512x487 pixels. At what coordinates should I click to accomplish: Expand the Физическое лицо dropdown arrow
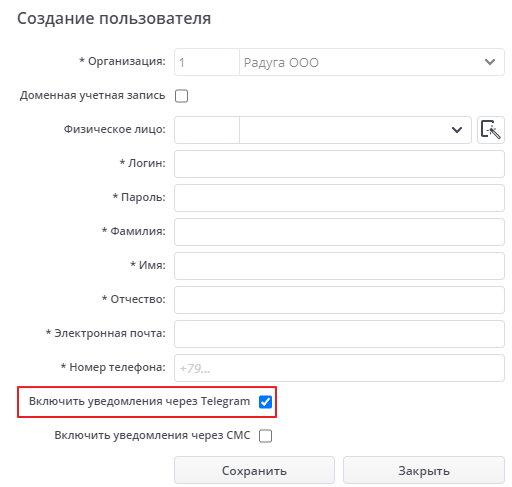tap(457, 130)
